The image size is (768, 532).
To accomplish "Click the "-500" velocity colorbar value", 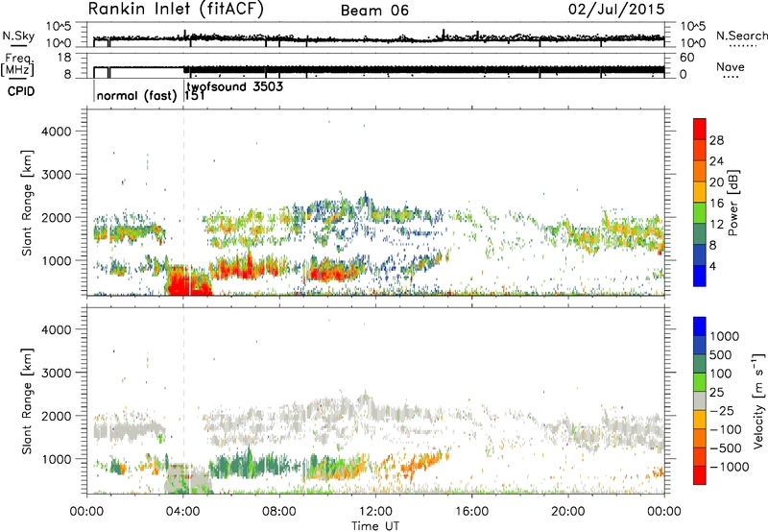I will pos(726,448).
